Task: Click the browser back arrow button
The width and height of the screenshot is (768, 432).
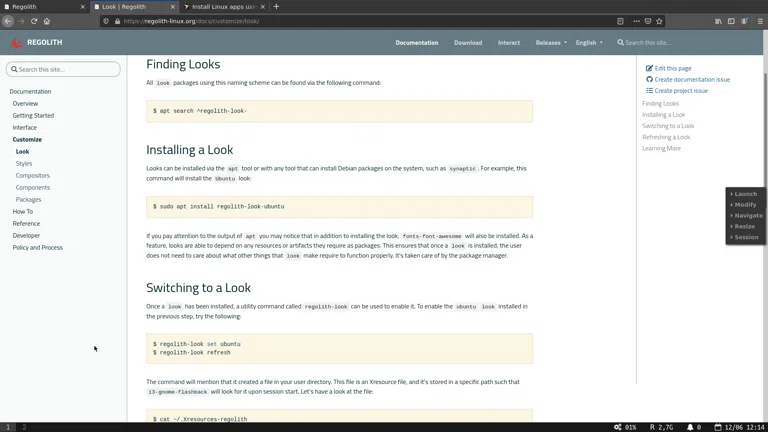Action: click(8, 21)
